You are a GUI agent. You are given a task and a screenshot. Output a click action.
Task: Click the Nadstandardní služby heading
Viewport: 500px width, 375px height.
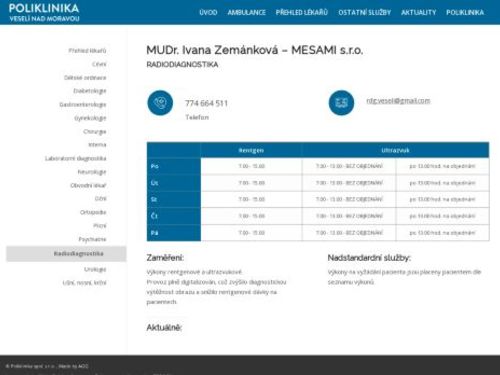point(369,258)
